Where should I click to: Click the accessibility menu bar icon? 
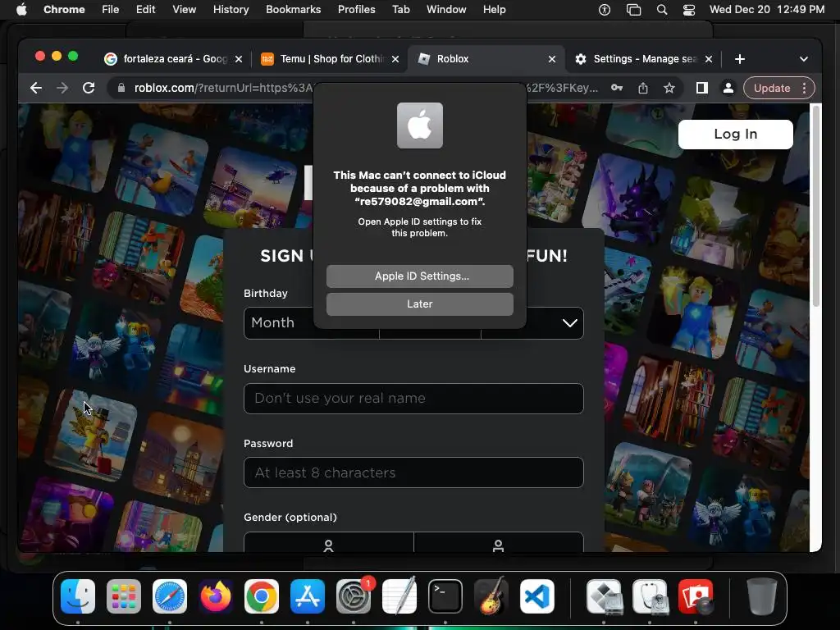tap(605, 10)
